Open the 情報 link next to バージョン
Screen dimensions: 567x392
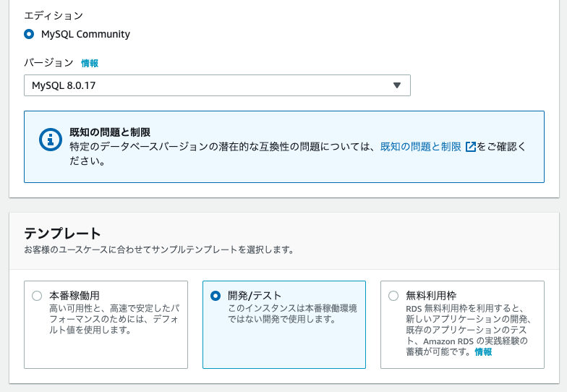(x=90, y=64)
